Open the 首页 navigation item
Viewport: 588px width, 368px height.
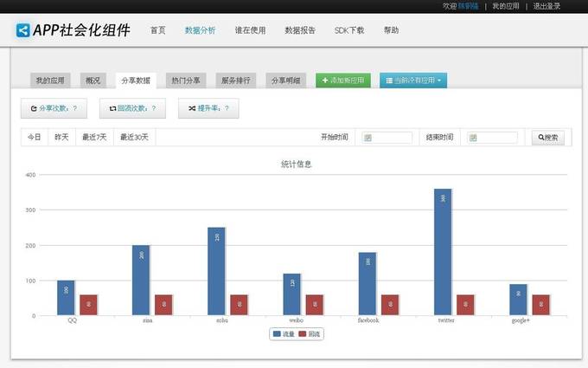158,30
